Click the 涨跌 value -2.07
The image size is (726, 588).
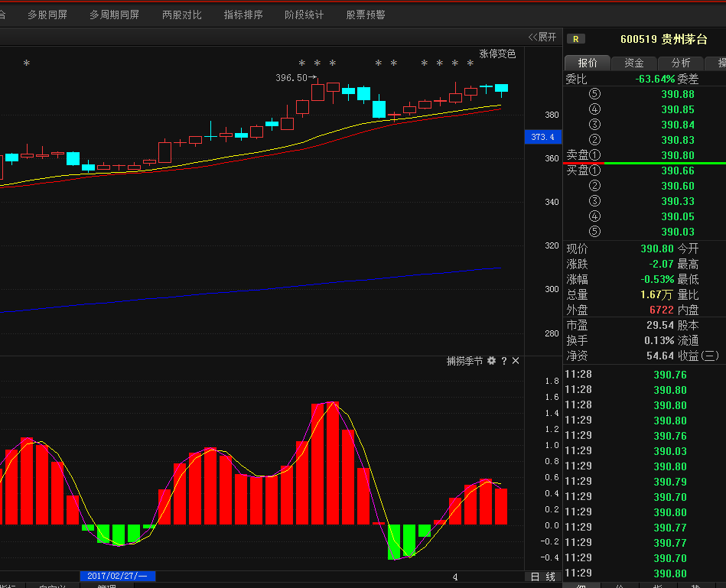coord(661,264)
